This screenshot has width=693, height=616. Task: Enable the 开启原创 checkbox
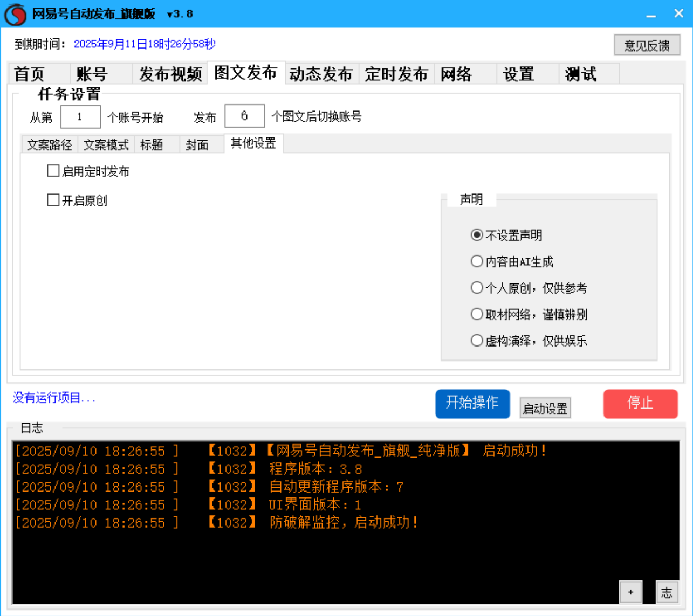pyautogui.click(x=53, y=200)
